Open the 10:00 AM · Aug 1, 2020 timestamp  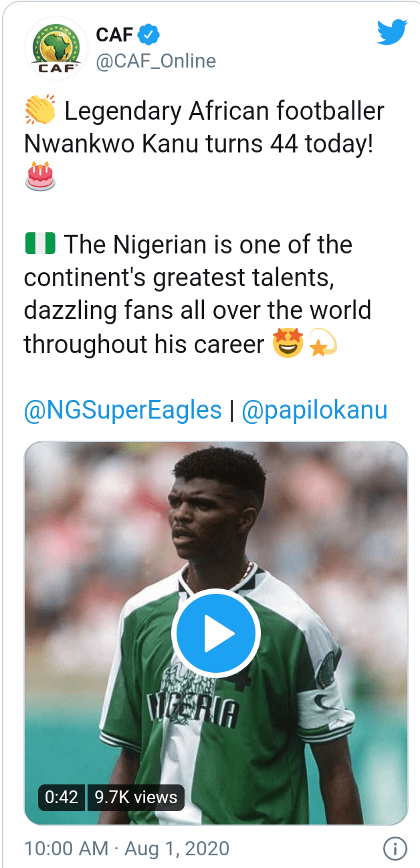pos(126,849)
